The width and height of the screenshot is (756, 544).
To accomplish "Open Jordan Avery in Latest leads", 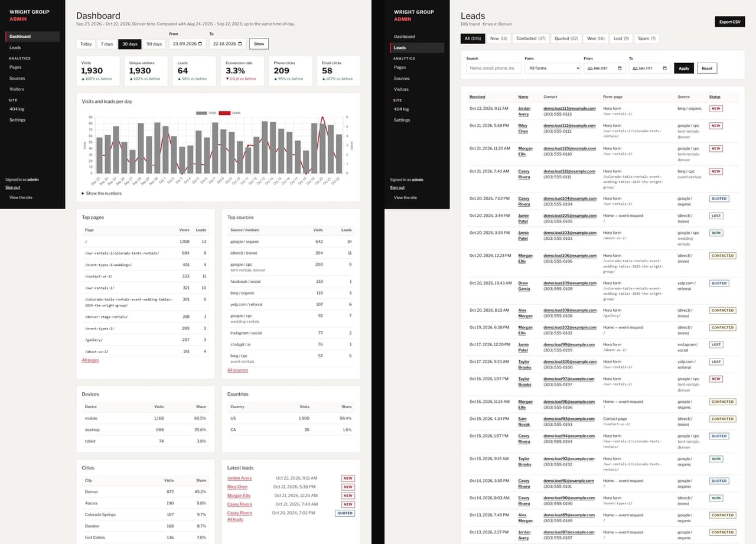I will pyautogui.click(x=239, y=478).
